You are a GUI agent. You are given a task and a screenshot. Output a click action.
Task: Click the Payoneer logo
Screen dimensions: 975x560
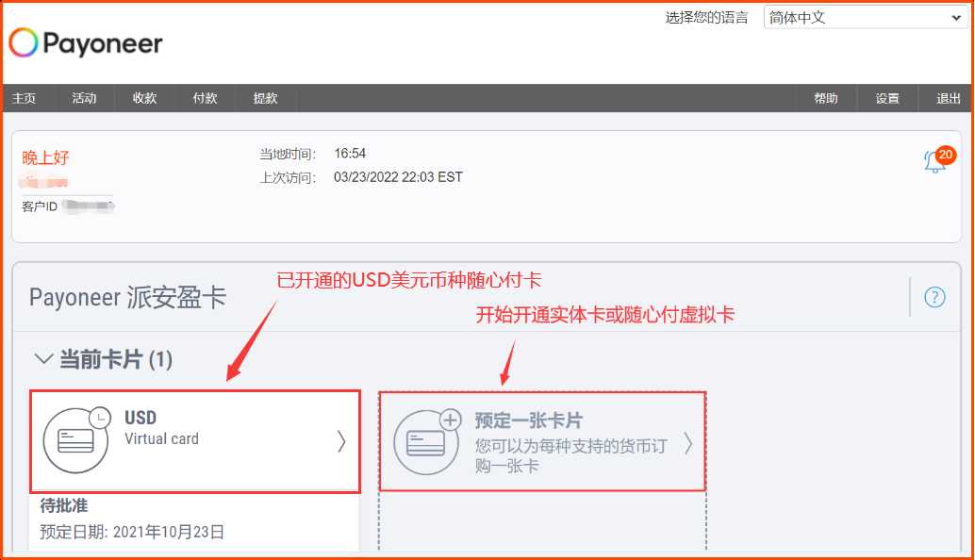[x=86, y=43]
